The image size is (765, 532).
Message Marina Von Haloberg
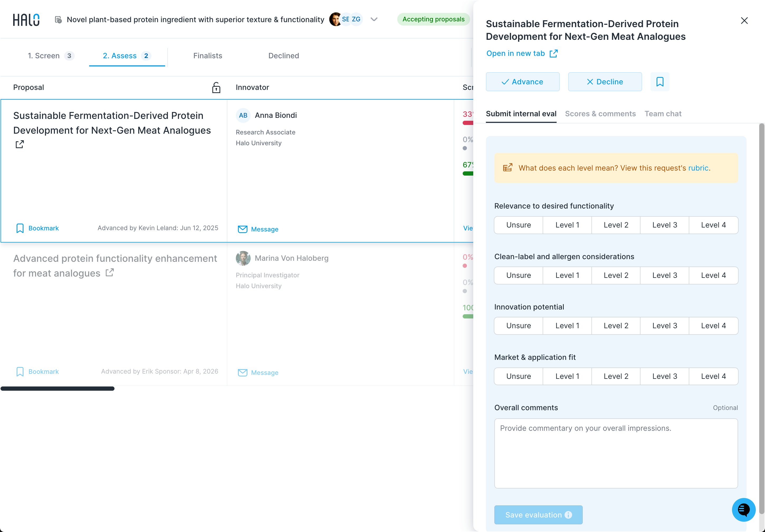pyautogui.click(x=258, y=373)
